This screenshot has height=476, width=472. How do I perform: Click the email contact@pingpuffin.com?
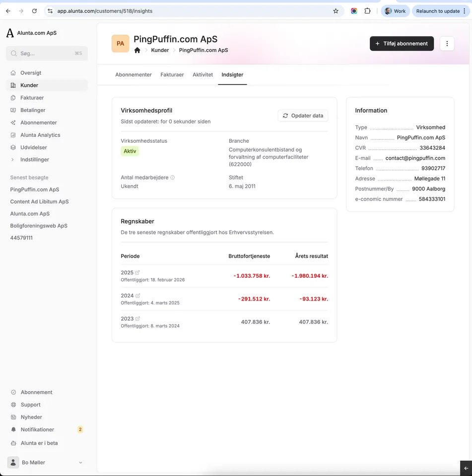click(x=415, y=158)
